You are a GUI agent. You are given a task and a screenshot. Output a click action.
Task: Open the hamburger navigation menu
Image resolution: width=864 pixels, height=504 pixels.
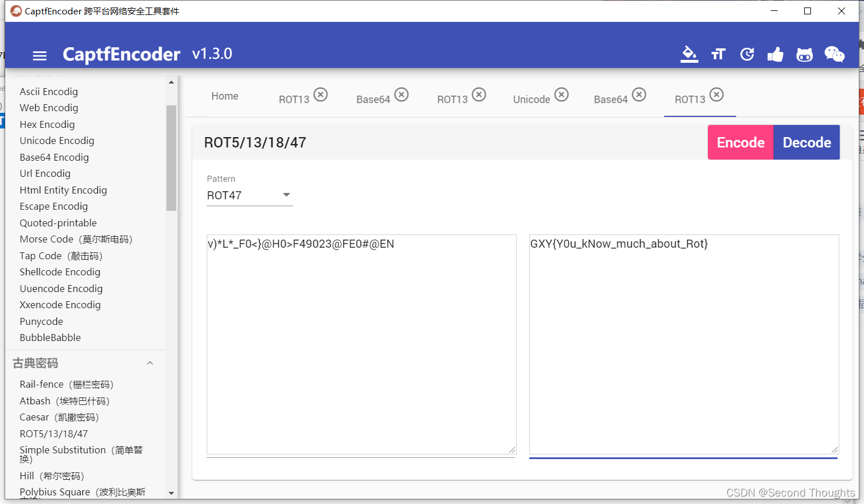(39, 55)
